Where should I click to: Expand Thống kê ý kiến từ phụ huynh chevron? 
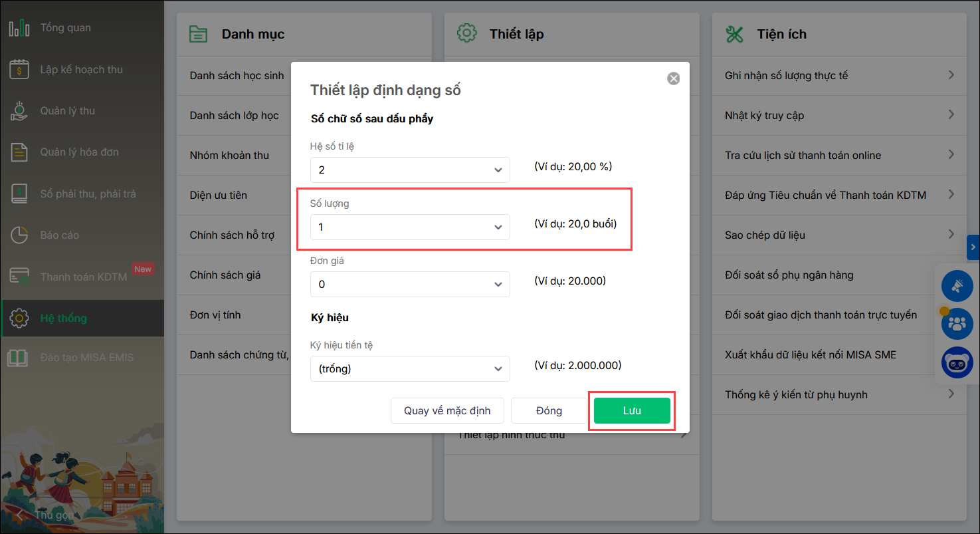pos(951,394)
